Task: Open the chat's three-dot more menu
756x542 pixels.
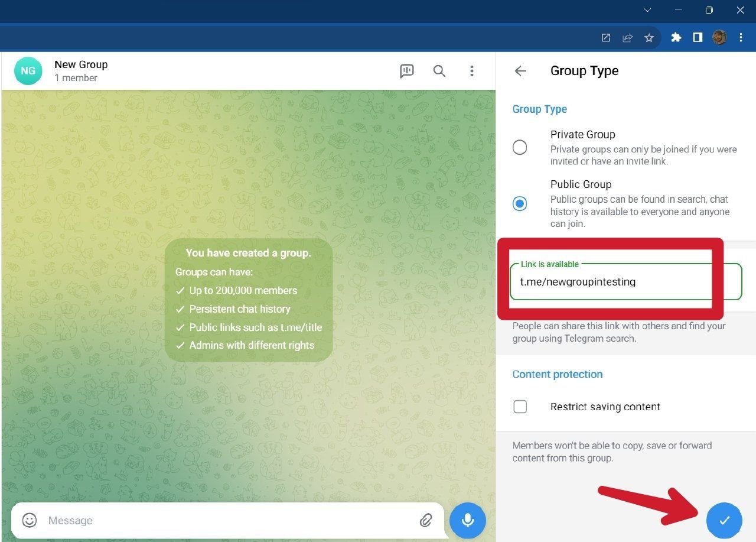Action: [471, 71]
